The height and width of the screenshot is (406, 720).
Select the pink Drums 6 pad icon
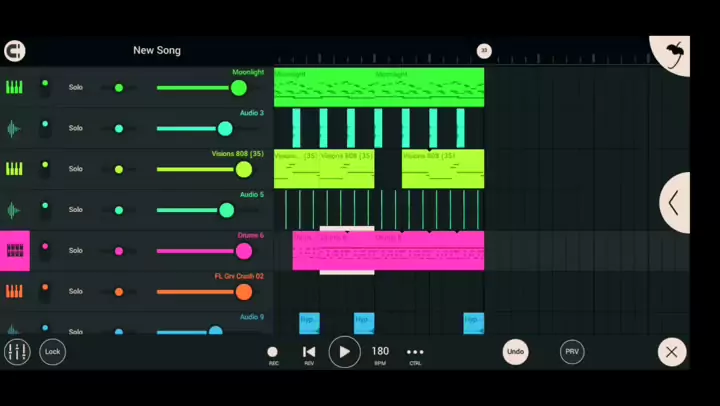15,251
